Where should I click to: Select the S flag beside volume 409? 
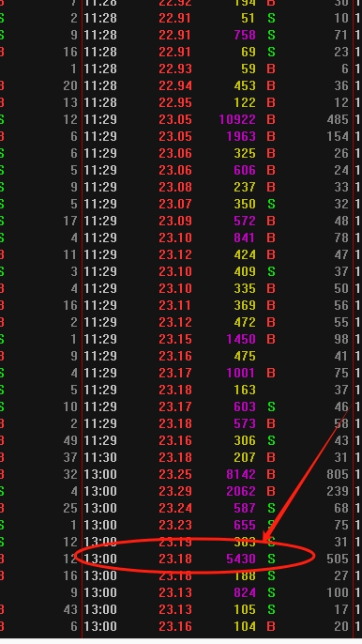pos(271,272)
